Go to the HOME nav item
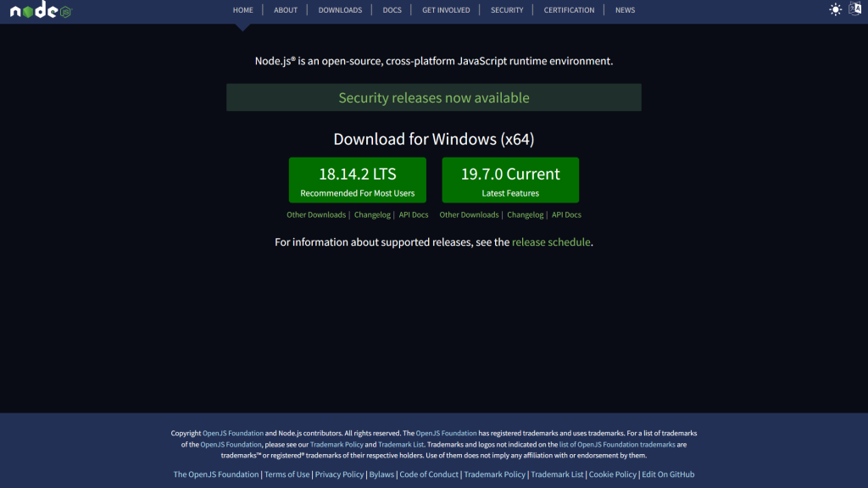This screenshot has width=868, height=488. point(243,10)
